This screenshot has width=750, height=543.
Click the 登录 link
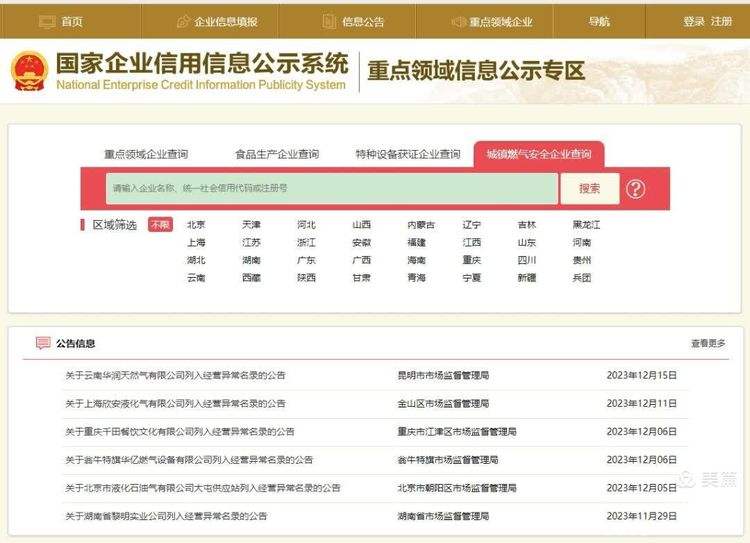[x=694, y=22]
